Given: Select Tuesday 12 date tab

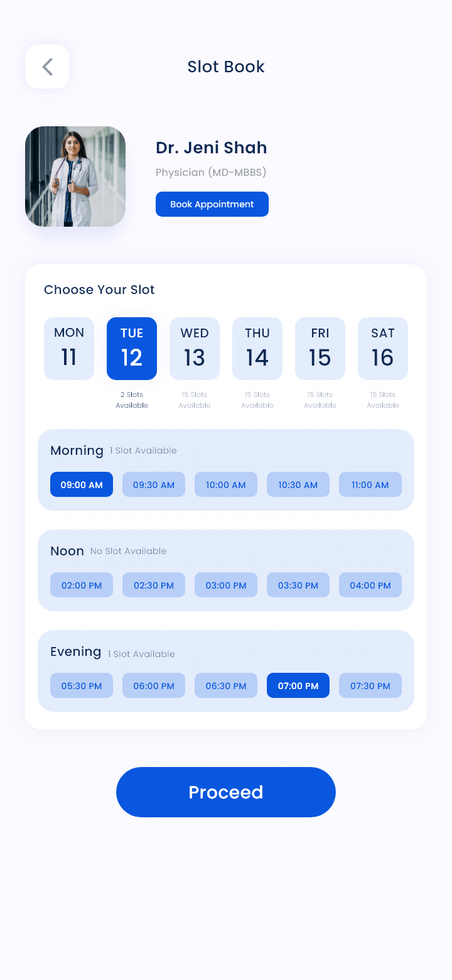Looking at the screenshot, I should 132,349.
